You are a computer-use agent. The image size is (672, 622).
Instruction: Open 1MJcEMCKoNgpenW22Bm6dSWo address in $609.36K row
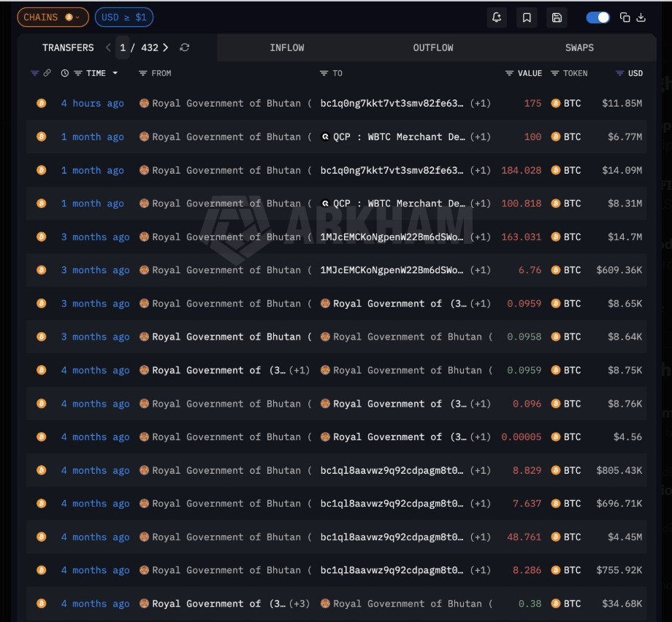click(x=392, y=270)
